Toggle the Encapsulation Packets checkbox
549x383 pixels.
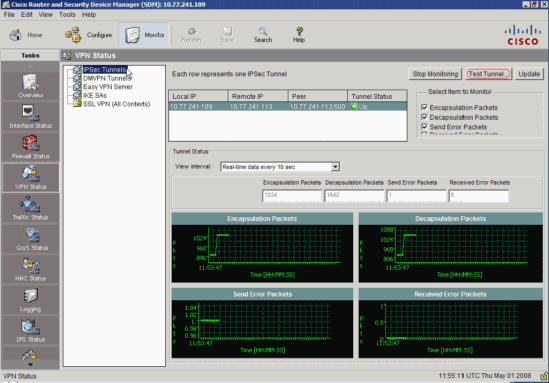coord(424,107)
